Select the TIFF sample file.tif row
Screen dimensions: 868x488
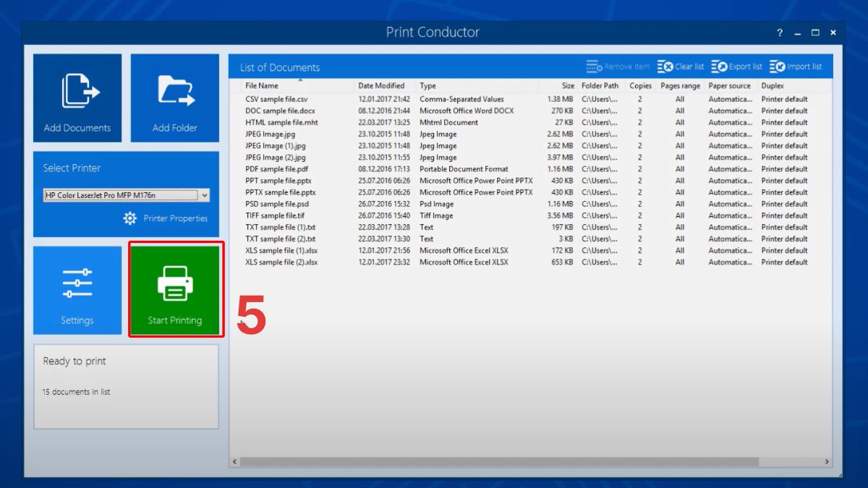(x=532, y=215)
